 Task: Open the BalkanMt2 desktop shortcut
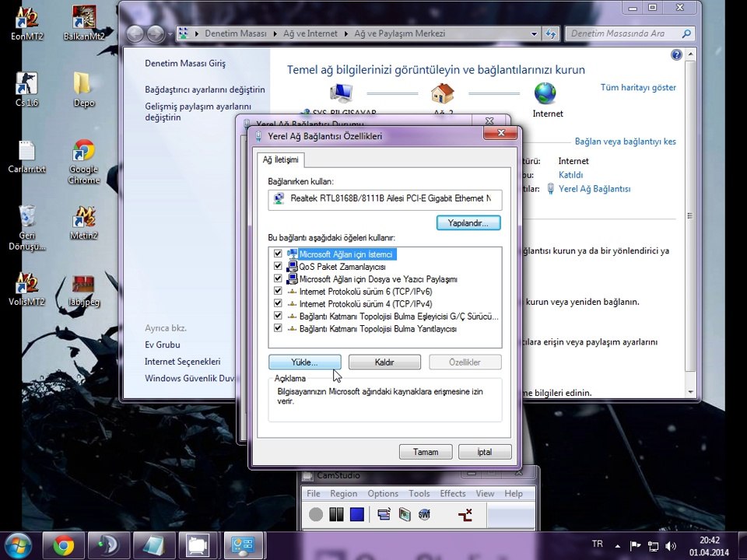(x=84, y=23)
